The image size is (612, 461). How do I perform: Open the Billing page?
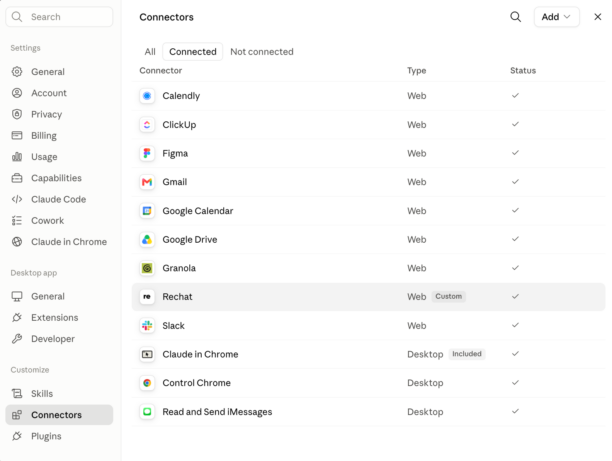[59, 135]
